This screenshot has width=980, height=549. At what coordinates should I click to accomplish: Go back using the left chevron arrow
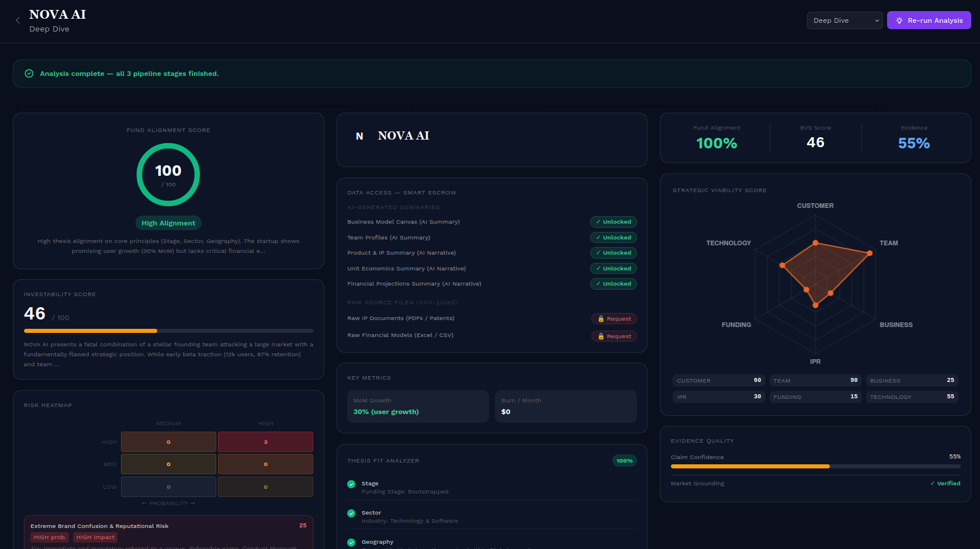(18, 20)
